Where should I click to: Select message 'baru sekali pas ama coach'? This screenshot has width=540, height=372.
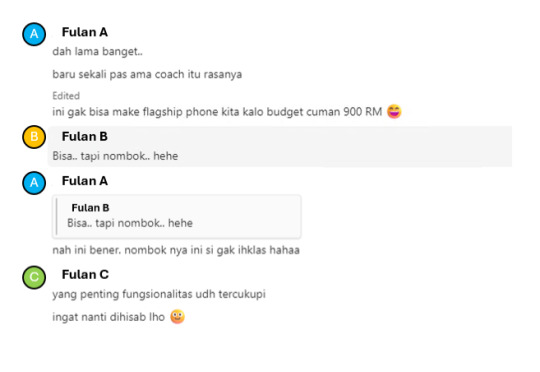click(147, 74)
